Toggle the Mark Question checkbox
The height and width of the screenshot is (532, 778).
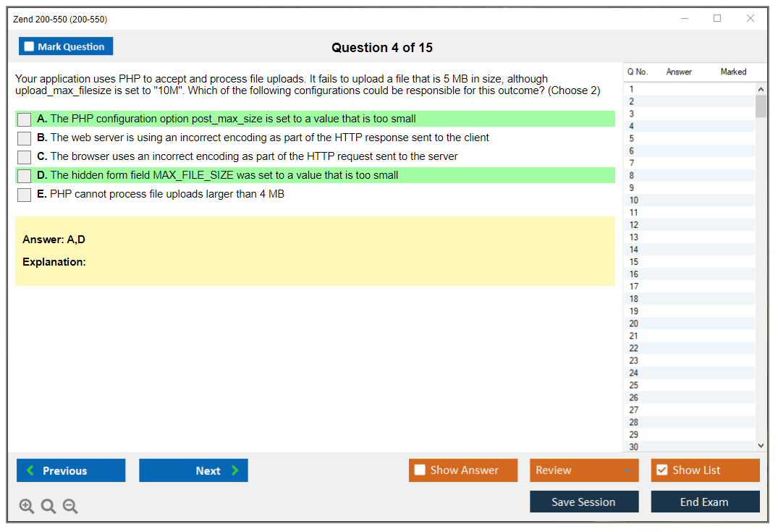[x=30, y=47]
